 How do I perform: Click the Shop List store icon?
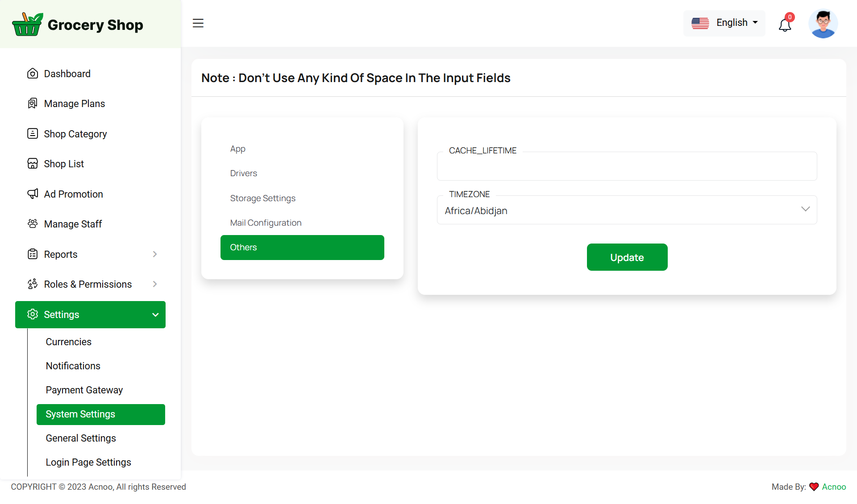click(33, 164)
